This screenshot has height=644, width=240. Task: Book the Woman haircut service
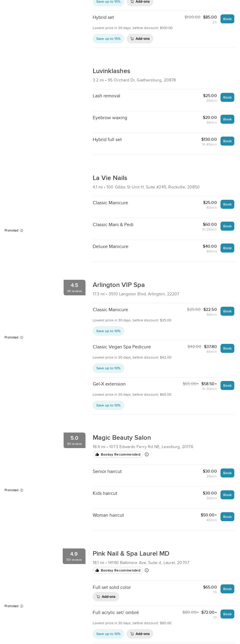coord(227,517)
